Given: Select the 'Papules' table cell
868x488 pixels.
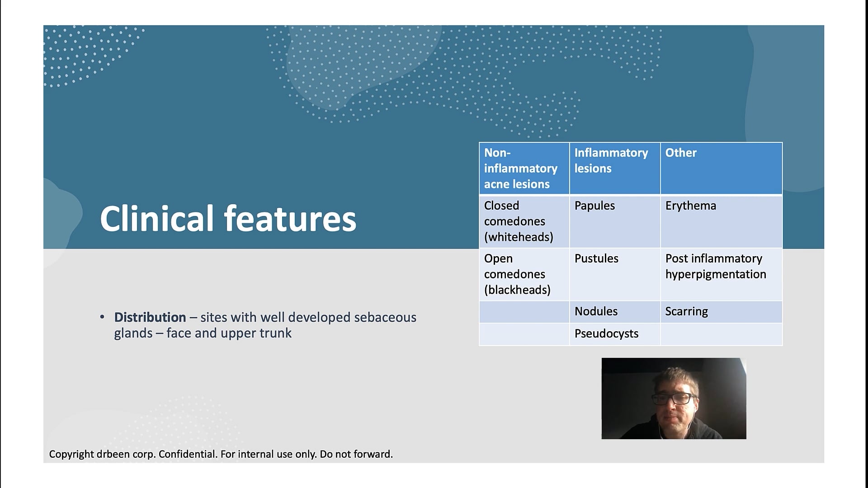Looking at the screenshot, I should pyautogui.click(x=615, y=221).
